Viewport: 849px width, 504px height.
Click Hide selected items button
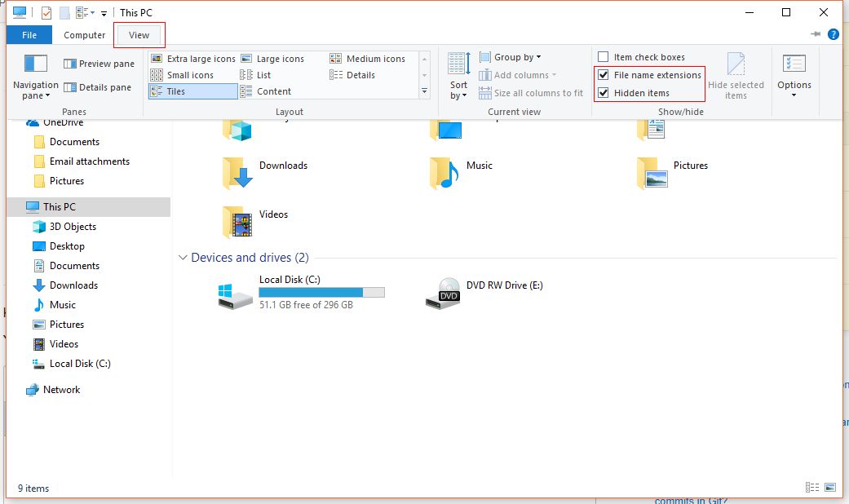(736, 77)
